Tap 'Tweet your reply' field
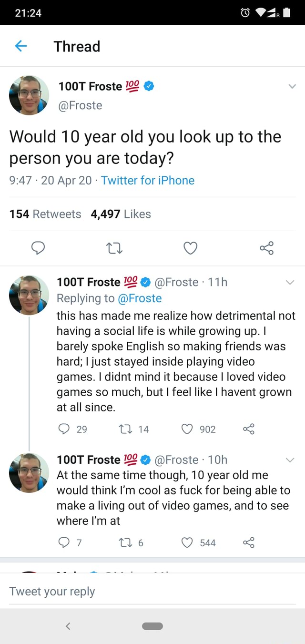The width and height of the screenshot is (305, 644). [52, 591]
